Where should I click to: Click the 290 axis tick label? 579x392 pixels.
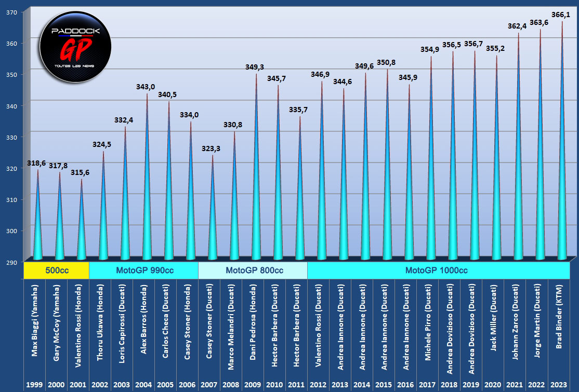[11, 262]
